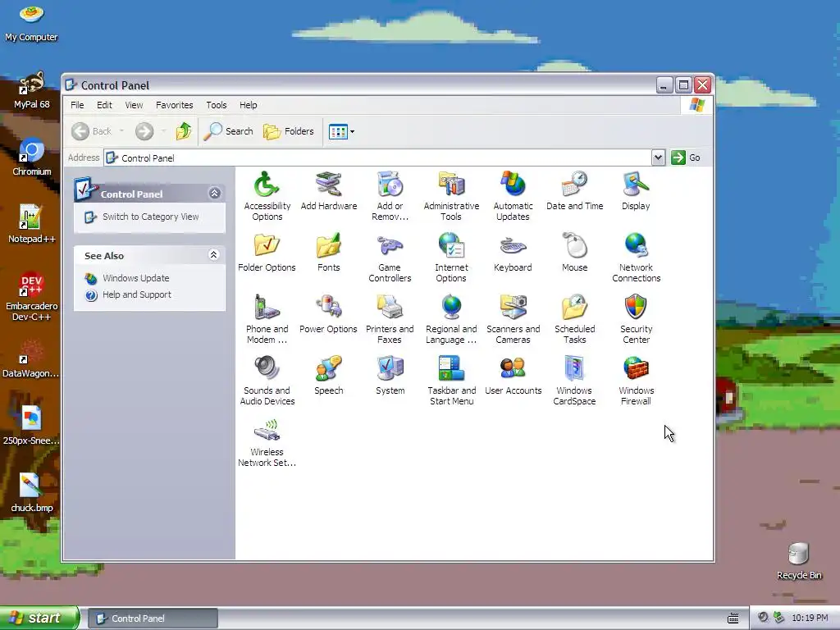Viewport: 840px width, 630px height.
Task: Select Automatic Updates icon
Action: pos(514,185)
